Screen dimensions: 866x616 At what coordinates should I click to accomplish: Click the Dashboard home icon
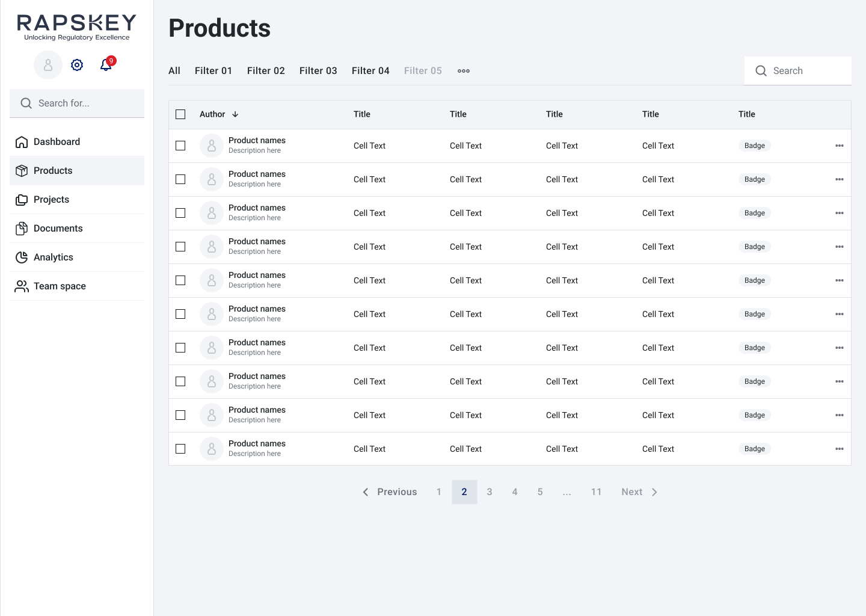pos(22,142)
